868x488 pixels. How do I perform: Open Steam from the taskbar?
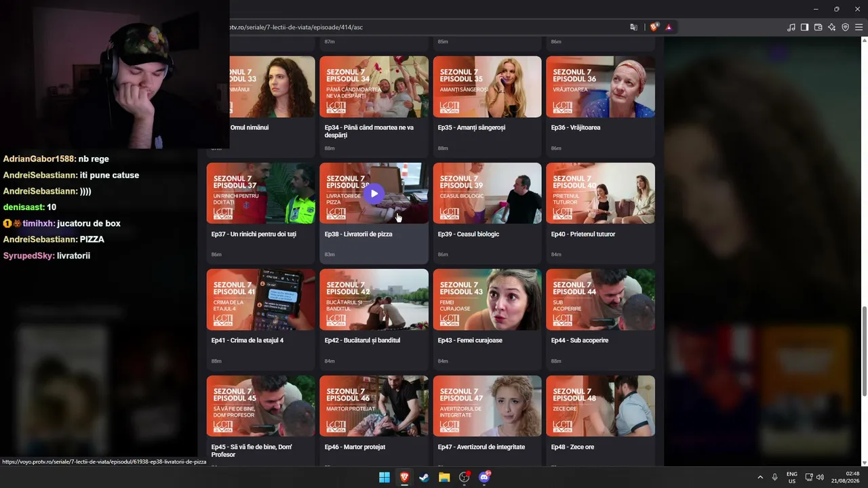click(425, 477)
